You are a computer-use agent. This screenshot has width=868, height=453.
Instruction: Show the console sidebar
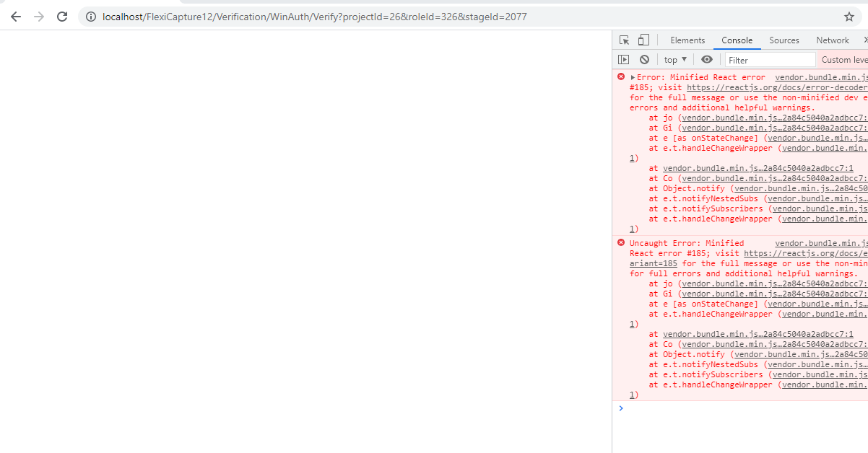[x=624, y=60]
